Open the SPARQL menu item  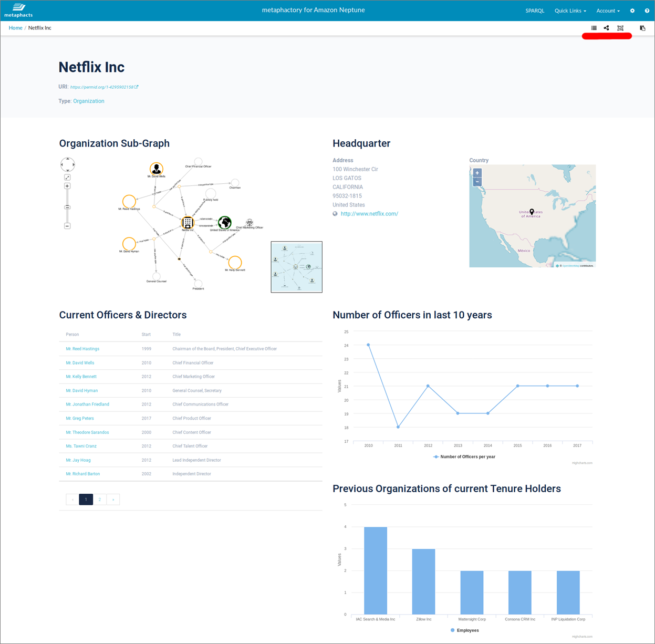535,11
